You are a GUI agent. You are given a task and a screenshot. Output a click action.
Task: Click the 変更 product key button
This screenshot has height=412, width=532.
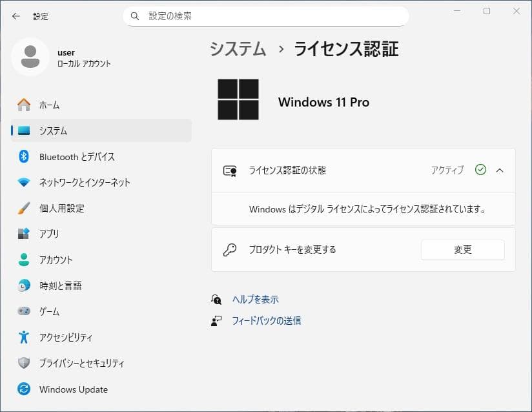(x=462, y=250)
